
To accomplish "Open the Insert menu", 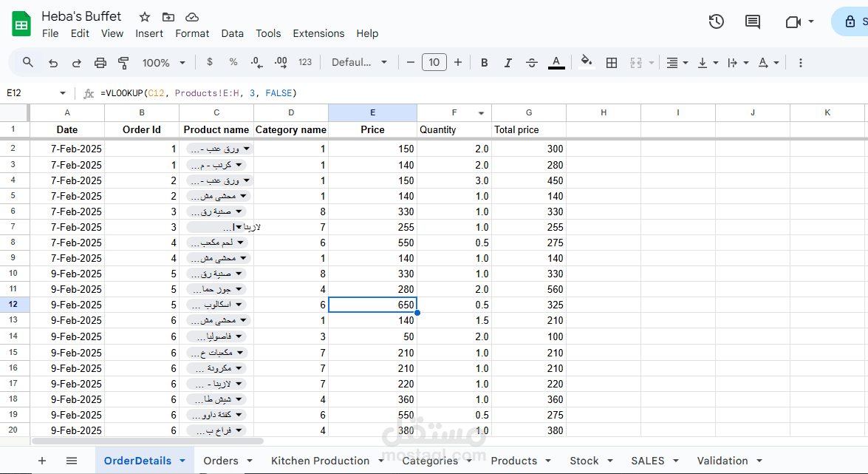I will [x=149, y=33].
